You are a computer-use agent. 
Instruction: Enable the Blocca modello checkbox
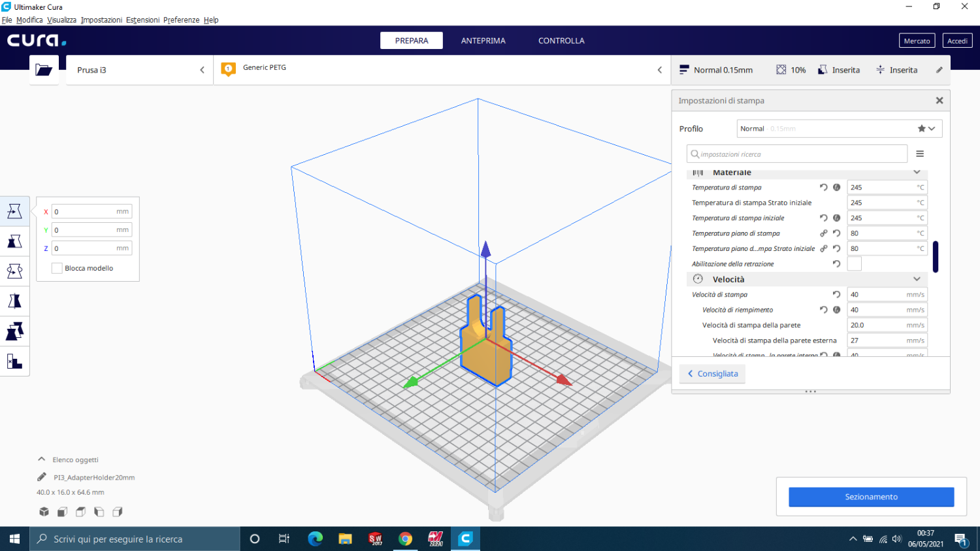57,268
